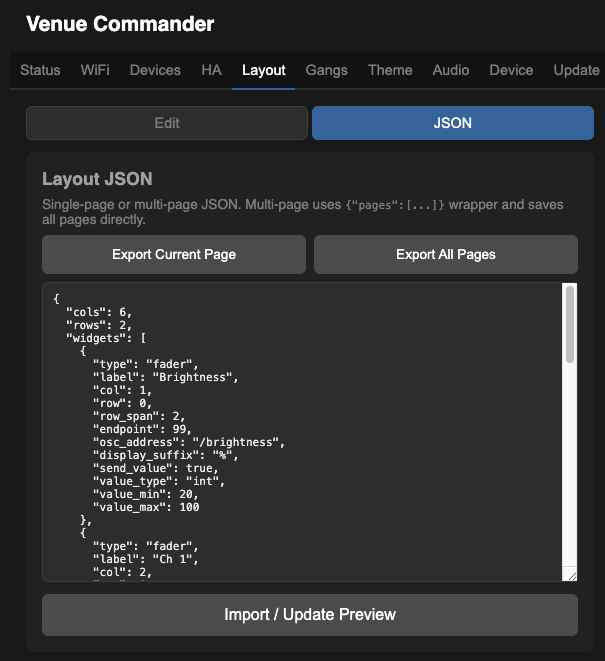This screenshot has width=605, height=661.
Task: Click the "label": "Ch 1" line
Action: click(x=145, y=559)
